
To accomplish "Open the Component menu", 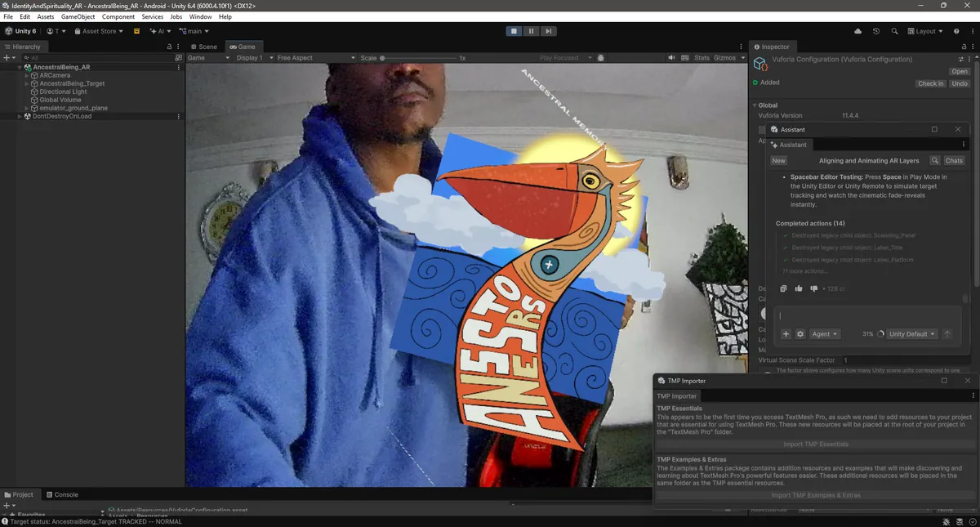I will point(118,16).
